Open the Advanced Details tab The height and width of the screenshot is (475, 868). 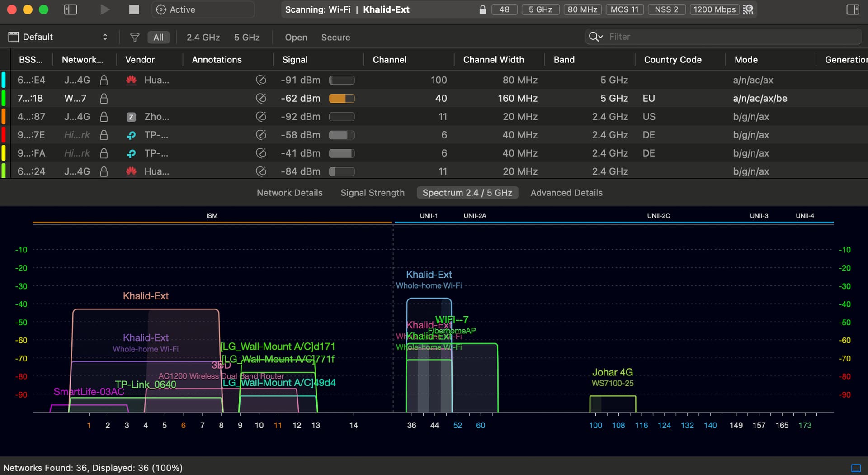(x=566, y=193)
